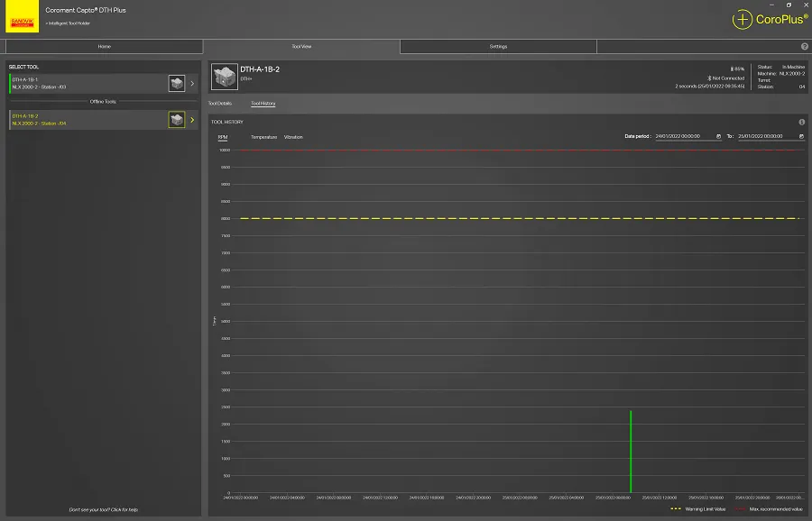Click the large tool image in header
The width and height of the screenshot is (812, 521).
coord(224,77)
